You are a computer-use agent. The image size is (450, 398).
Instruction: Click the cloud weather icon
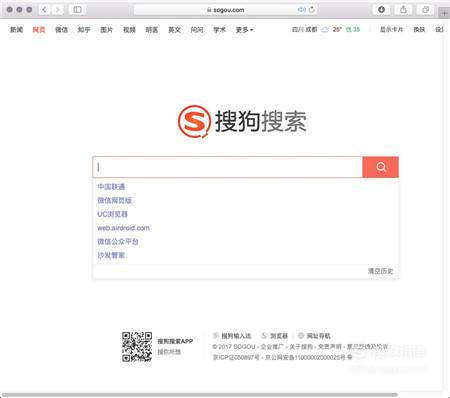325,30
